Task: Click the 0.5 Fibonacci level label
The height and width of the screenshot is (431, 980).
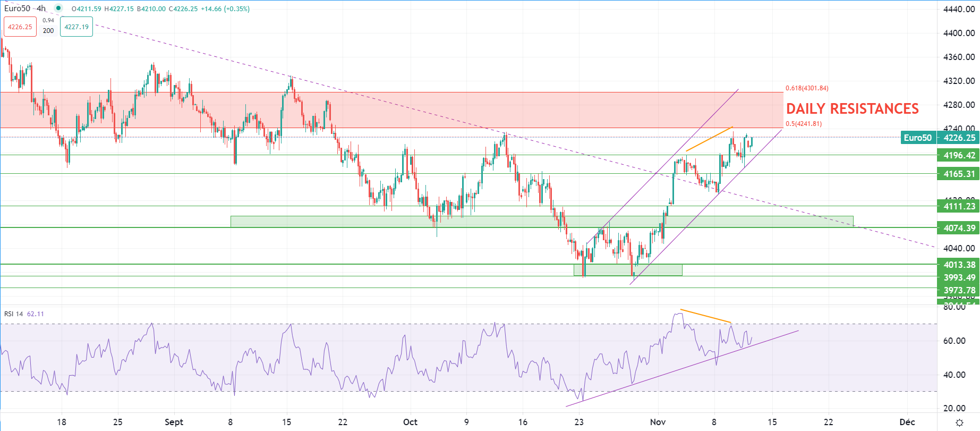Action: click(804, 124)
